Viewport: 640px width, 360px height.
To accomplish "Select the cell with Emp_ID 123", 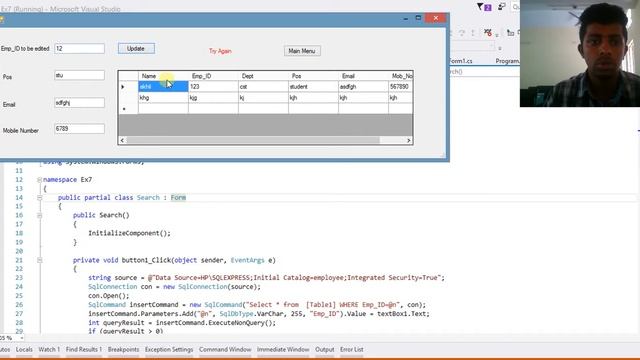I will [213, 87].
